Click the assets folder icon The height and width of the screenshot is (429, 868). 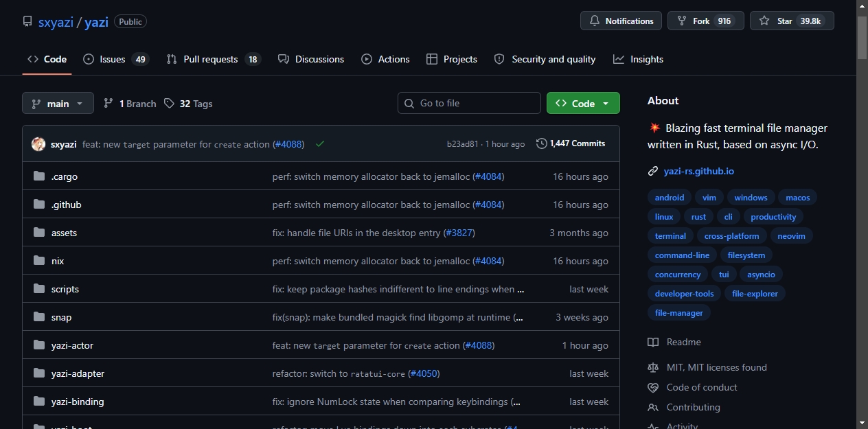pyautogui.click(x=39, y=233)
